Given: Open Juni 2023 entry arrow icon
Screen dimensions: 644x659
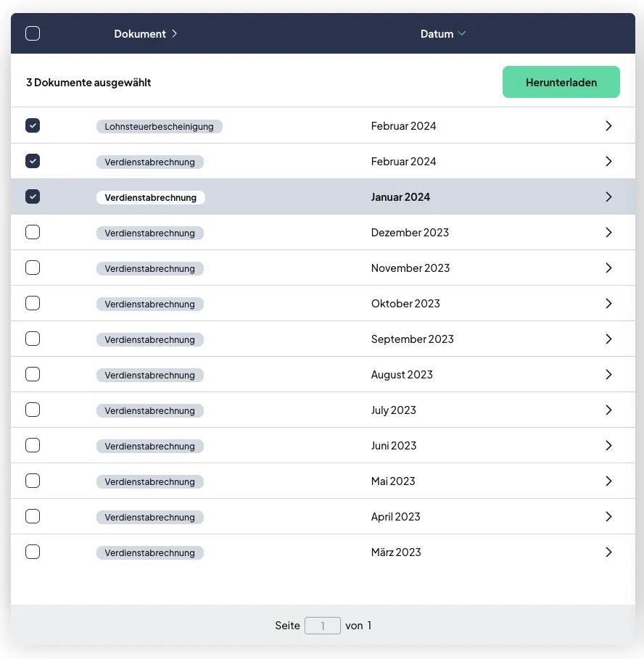Looking at the screenshot, I should tap(608, 446).
